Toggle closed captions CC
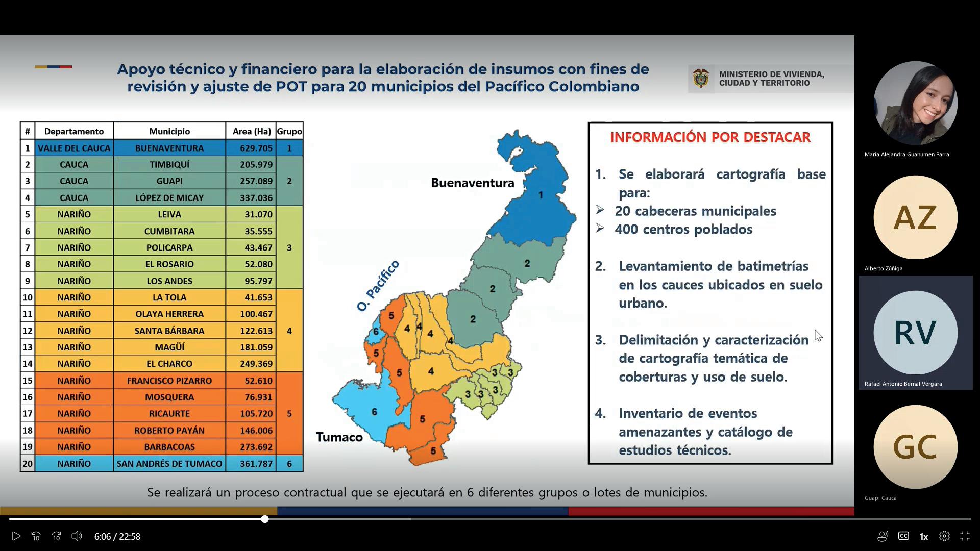Screen dimensions: 980x551 tap(903, 536)
